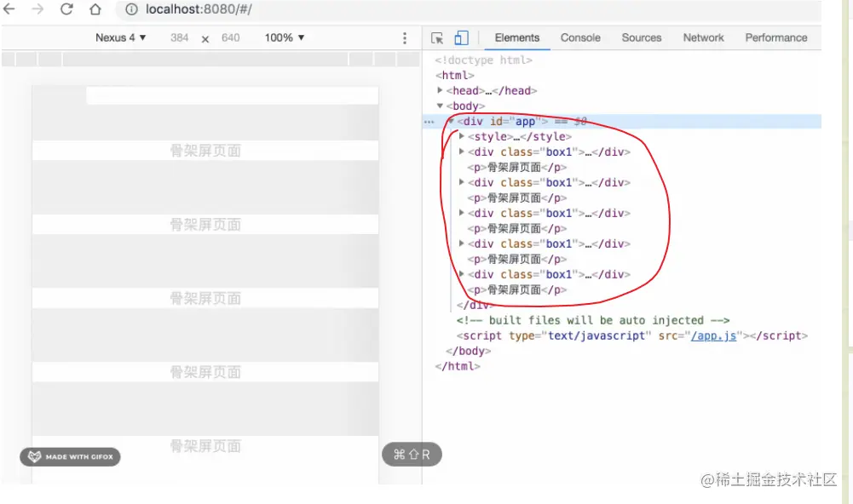Collapse the body node
The image size is (853, 504).
click(x=440, y=106)
